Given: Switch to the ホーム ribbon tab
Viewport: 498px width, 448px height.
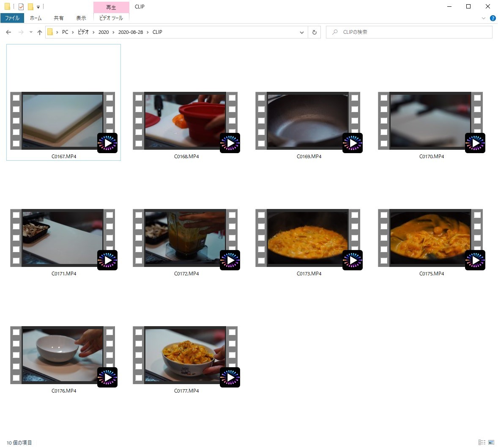Looking at the screenshot, I should click(x=36, y=18).
